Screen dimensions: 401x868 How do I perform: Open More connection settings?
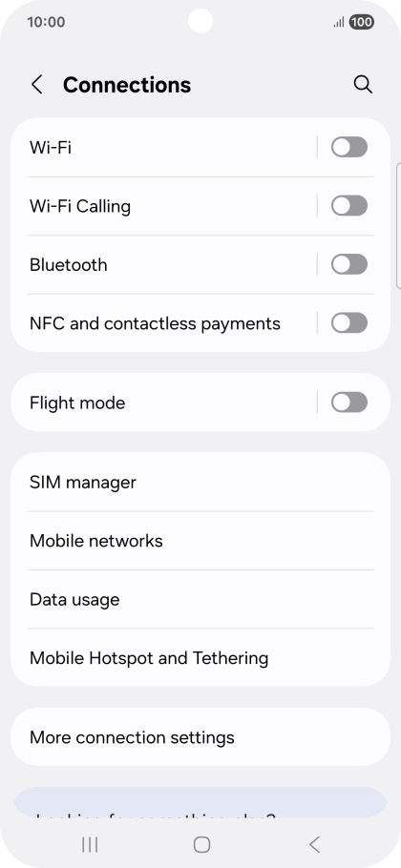200,737
